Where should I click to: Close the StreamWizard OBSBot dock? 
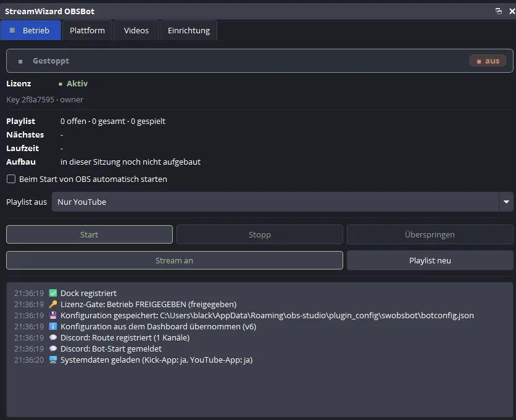[x=512, y=11]
